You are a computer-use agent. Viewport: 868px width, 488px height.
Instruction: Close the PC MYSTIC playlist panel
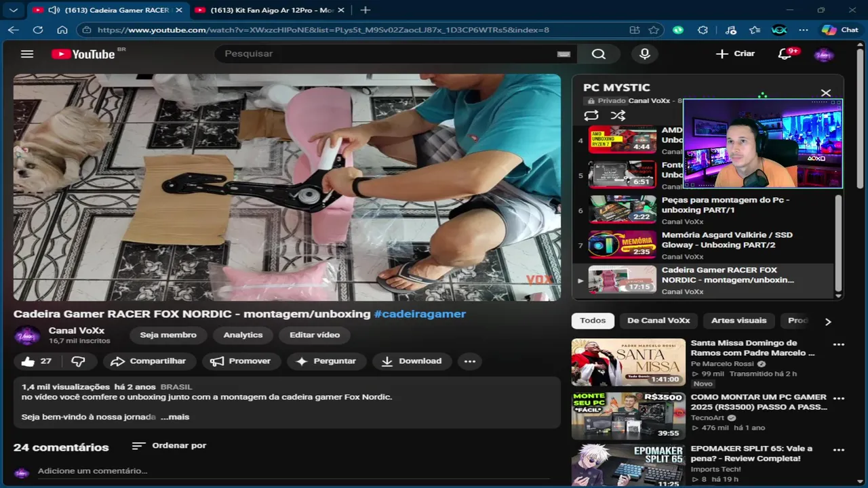coord(826,93)
